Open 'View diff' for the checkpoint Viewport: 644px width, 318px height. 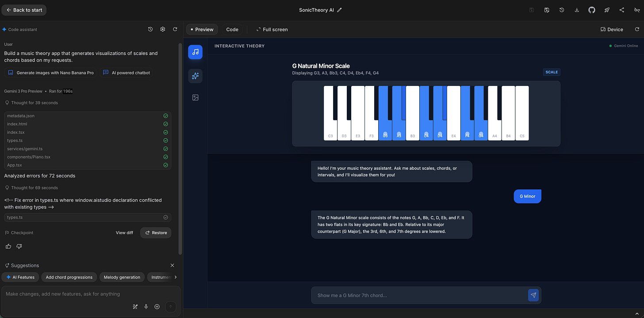click(124, 233)
